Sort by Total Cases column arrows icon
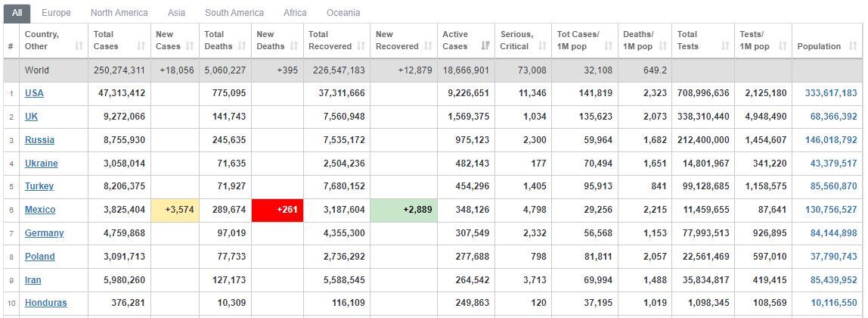The image size is (868, 318). click(x=141, y=46)
